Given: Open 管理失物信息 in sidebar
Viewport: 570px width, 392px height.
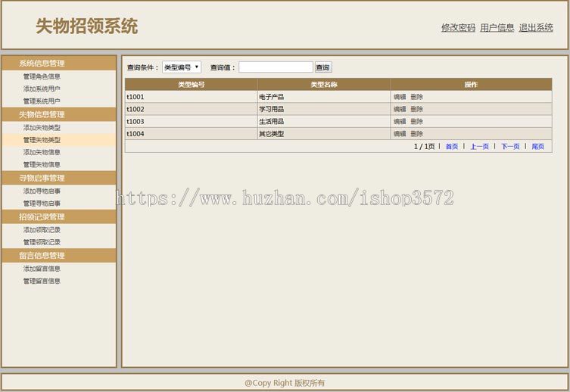Looking at the screenshot, I should 42,164.
